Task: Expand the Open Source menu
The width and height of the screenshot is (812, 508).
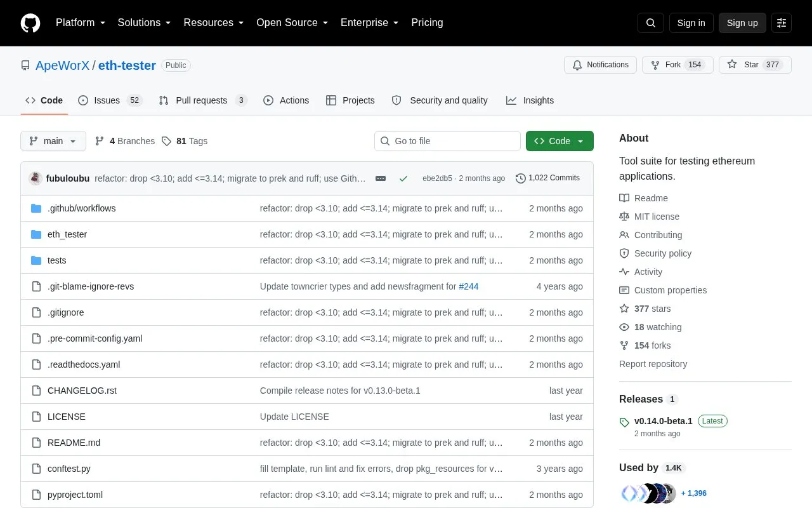Action: (292, 23)
